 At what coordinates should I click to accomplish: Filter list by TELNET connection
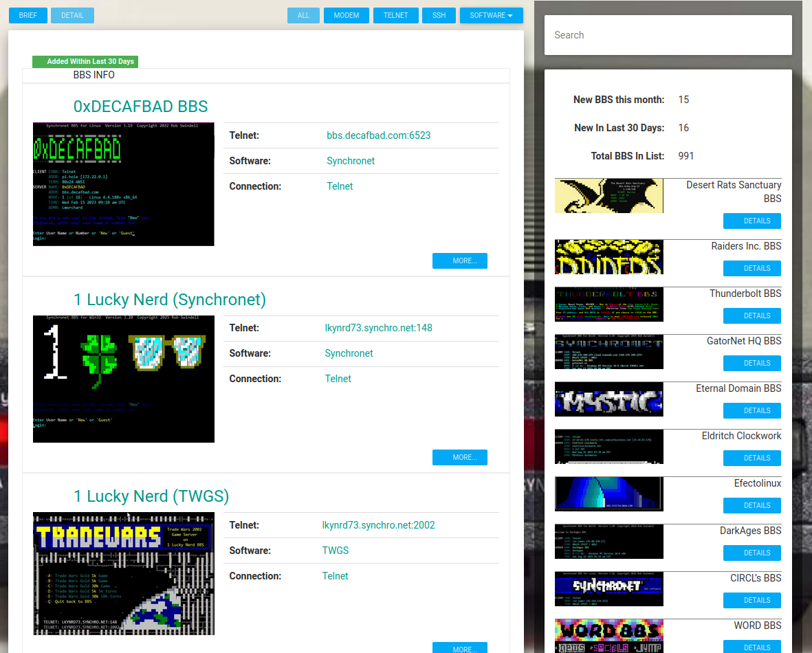[x=395, y=16]
